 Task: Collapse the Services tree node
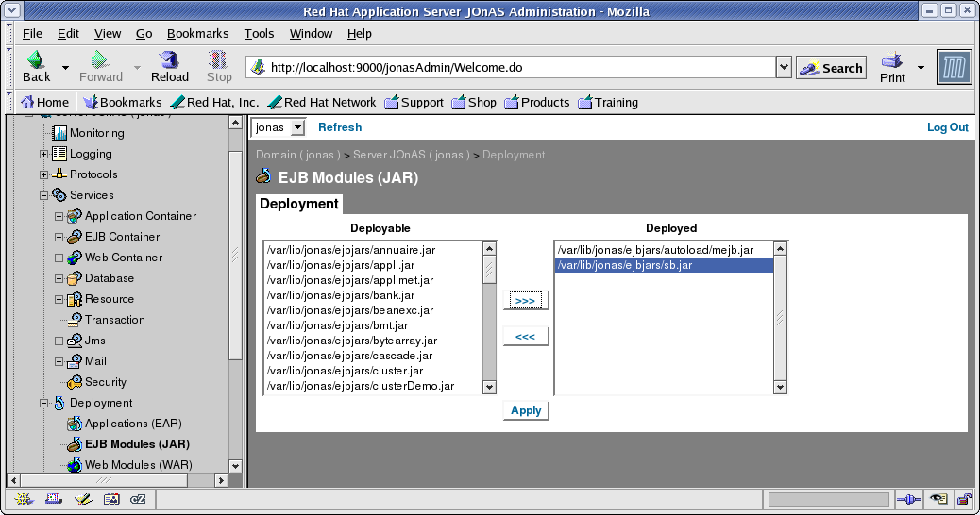click(x=43, y=195)
